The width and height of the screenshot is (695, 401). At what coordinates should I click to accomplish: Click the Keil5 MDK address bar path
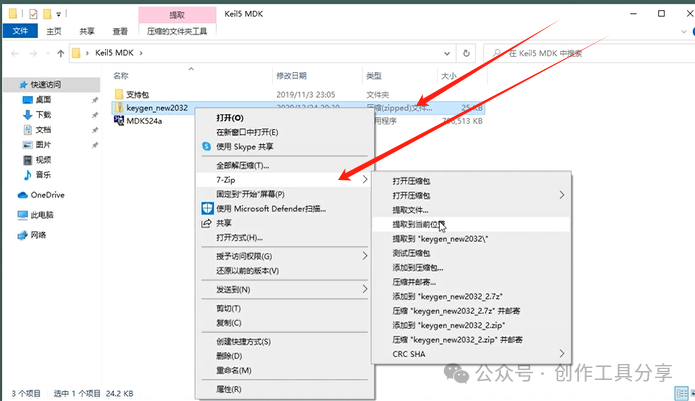[114, 53]
